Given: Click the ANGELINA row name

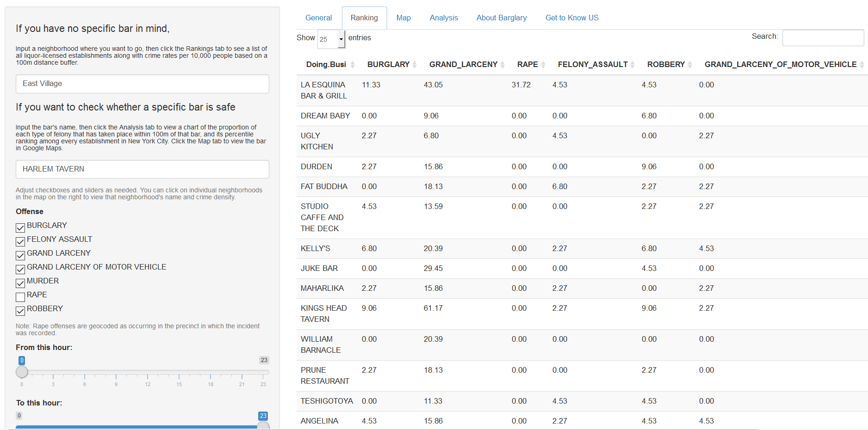Looking at the screenshot, I should 319,421.
